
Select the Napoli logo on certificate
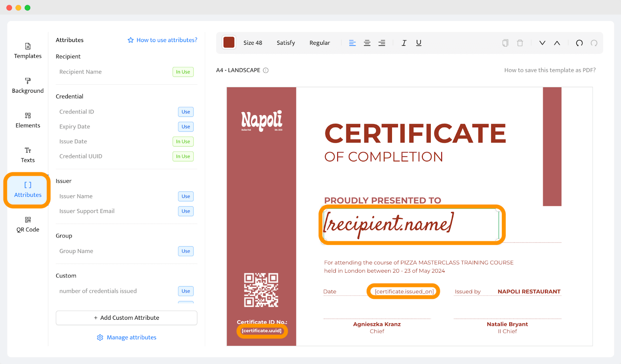coord(262,121)
